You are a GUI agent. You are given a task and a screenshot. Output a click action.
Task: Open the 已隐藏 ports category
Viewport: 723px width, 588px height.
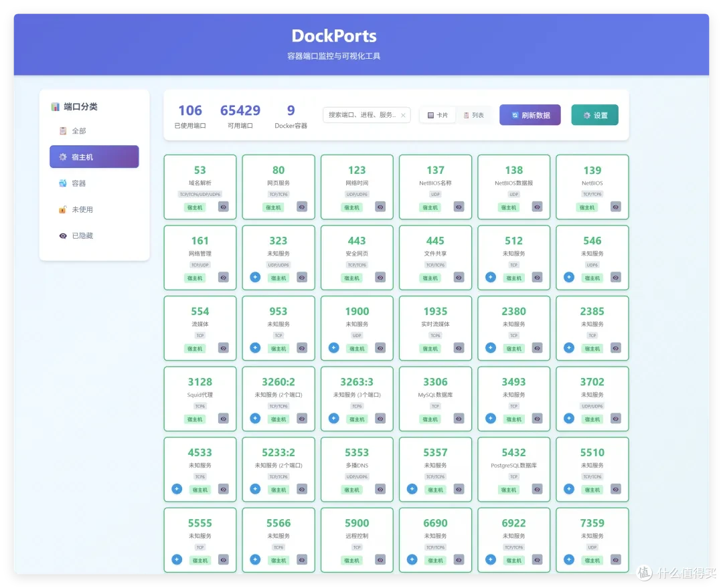(94, 235)
